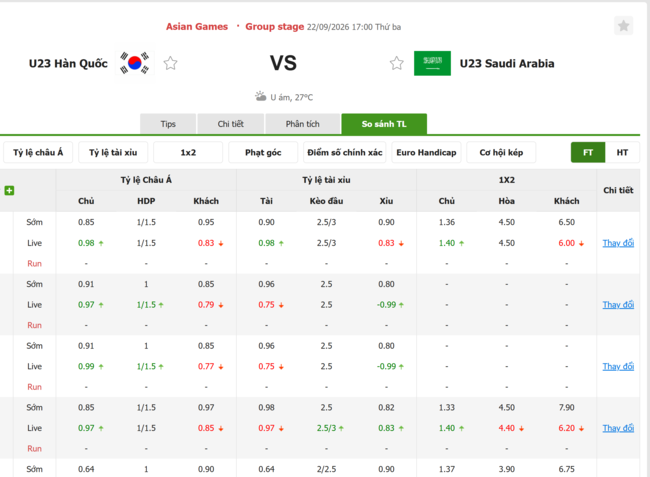Click the 1.36 early Chủ odds
The height and width of the screenshot is (477, 650).
click(447, 222)
